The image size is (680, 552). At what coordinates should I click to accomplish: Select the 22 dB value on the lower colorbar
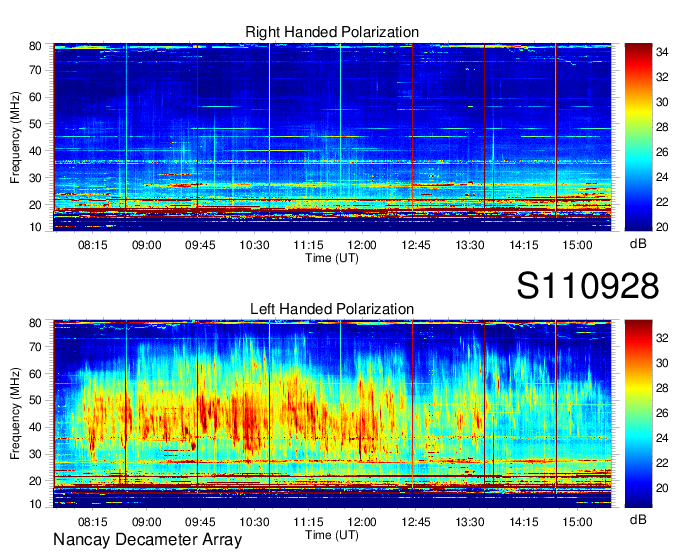click(x=662, y=463)
